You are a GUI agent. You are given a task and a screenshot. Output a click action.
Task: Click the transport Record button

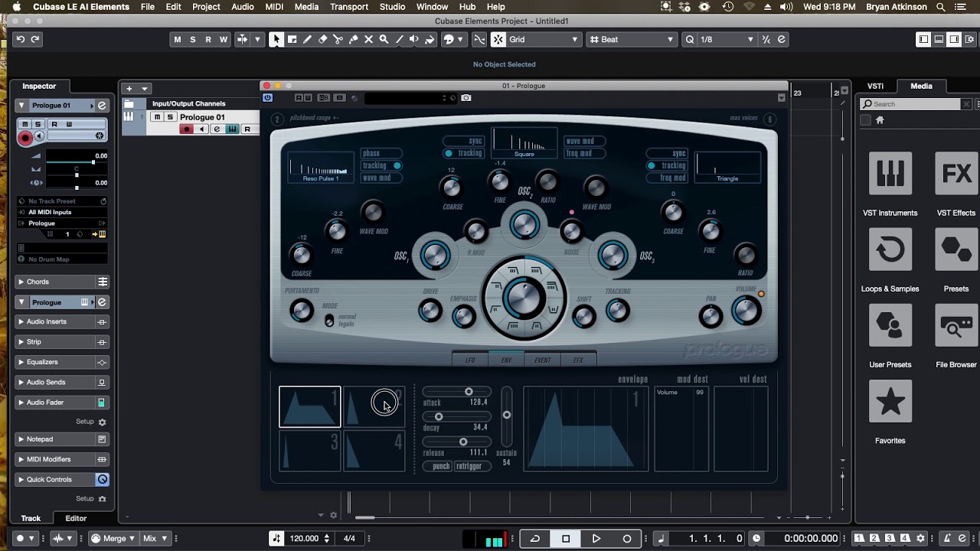pos(627,539)
